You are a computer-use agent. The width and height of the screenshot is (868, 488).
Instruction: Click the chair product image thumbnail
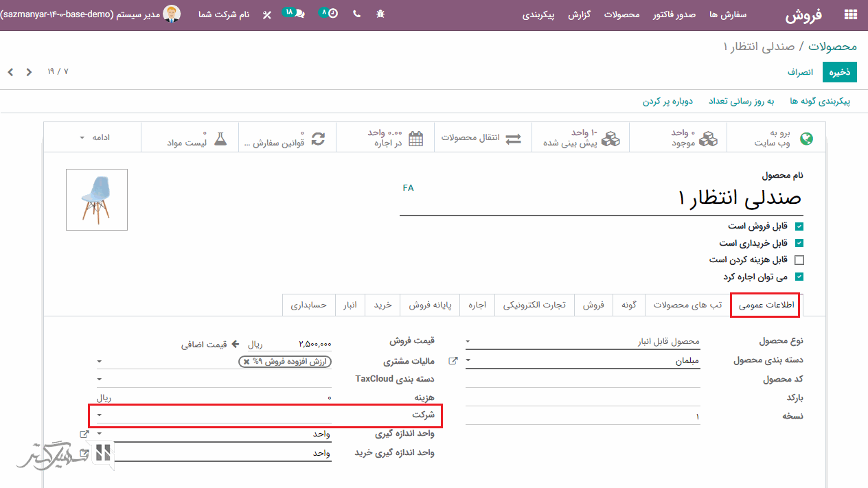click(97, 200)
